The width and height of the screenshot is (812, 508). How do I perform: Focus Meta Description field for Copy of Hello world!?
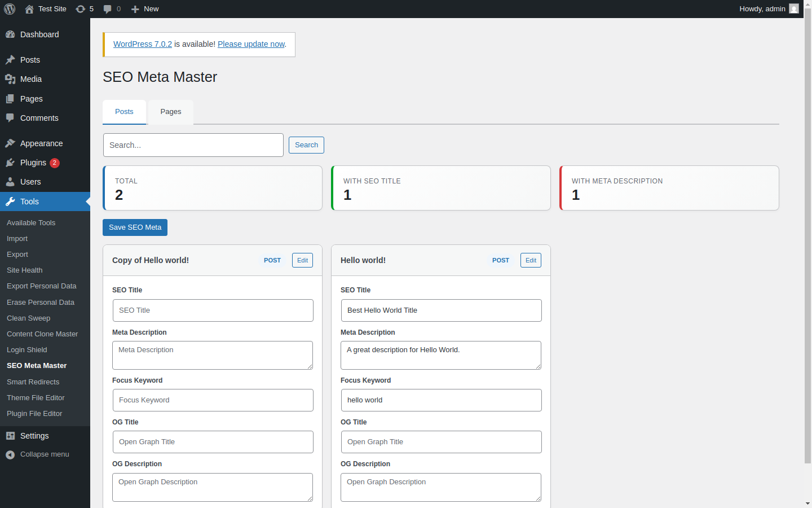[213, 356]
